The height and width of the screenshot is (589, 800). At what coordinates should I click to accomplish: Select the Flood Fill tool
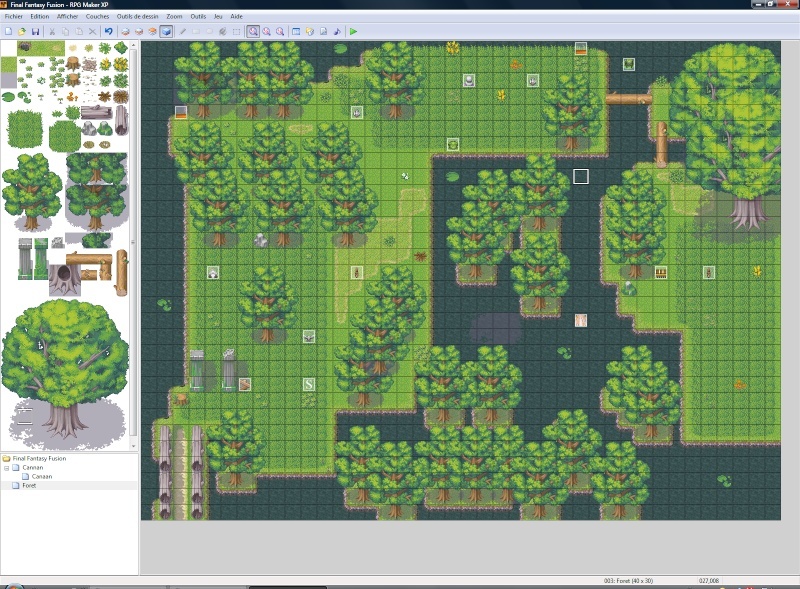coord(222,32)
